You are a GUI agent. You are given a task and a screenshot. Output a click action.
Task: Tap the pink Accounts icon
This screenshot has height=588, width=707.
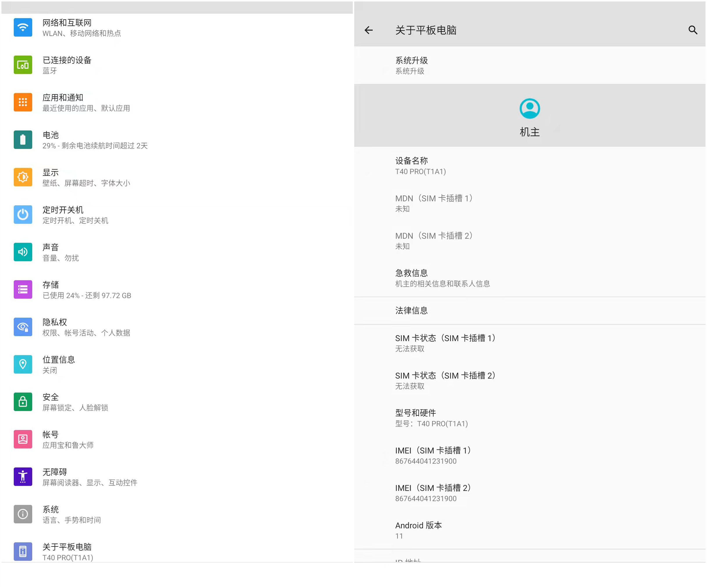pos(23,439)
